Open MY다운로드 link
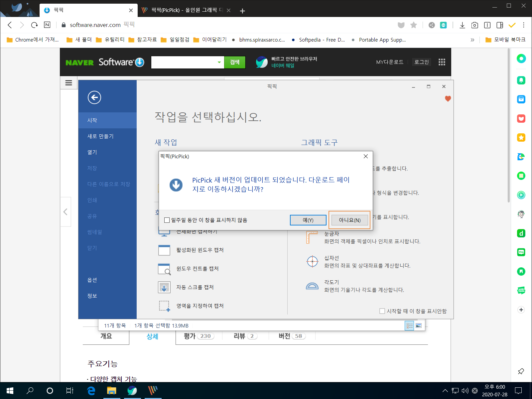Viewport: 532px width, 399px height. [x=390, y=62]
